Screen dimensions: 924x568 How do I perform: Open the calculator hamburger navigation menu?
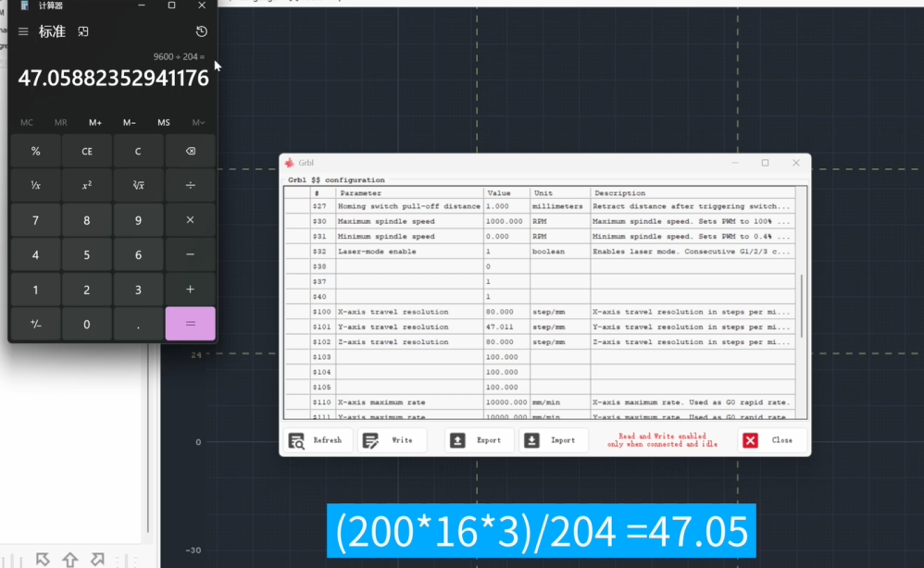click(x=23, y=31)
